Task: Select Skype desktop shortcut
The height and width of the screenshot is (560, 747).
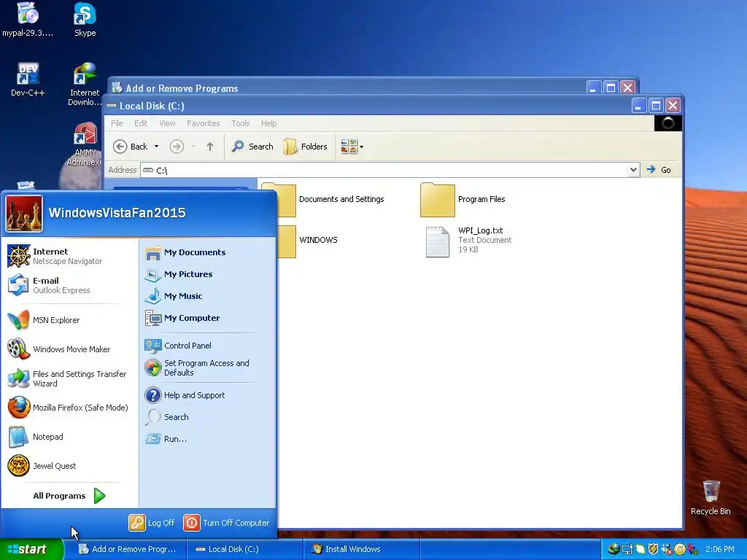Action: [x=85, y=20]
